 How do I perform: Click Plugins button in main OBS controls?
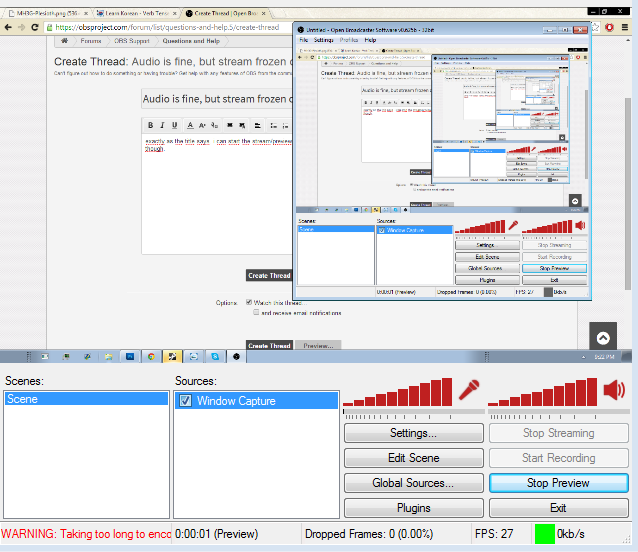coord(413,508)
